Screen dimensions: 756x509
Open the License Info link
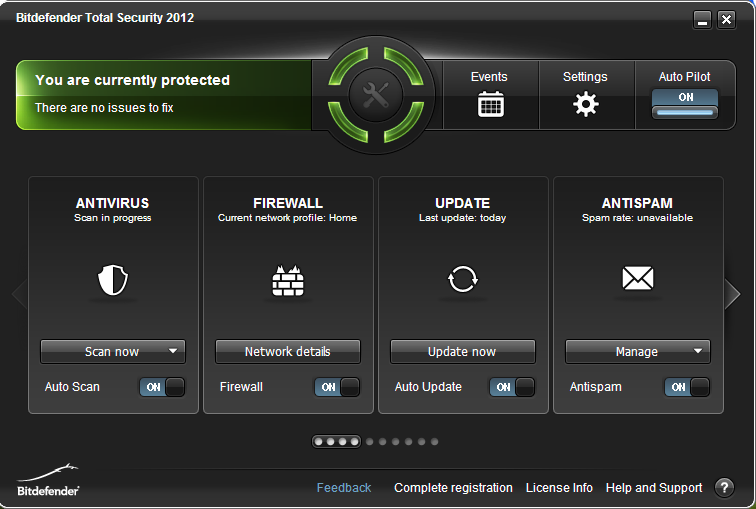[x=559, y=488]
